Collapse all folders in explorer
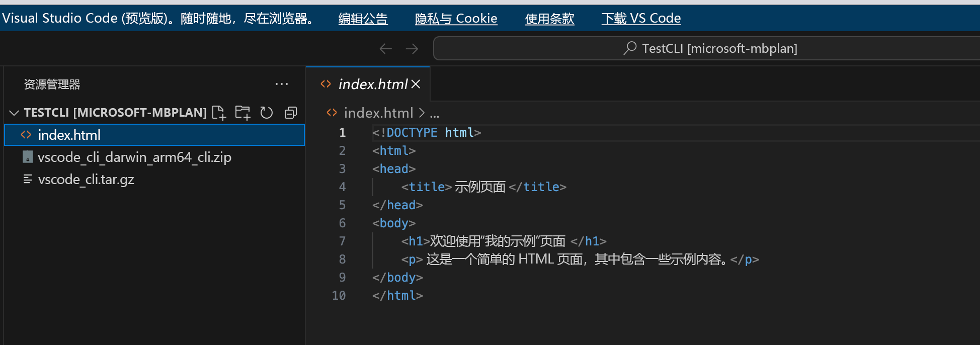This screenshot has width=980, height=345. click(291, 113)
